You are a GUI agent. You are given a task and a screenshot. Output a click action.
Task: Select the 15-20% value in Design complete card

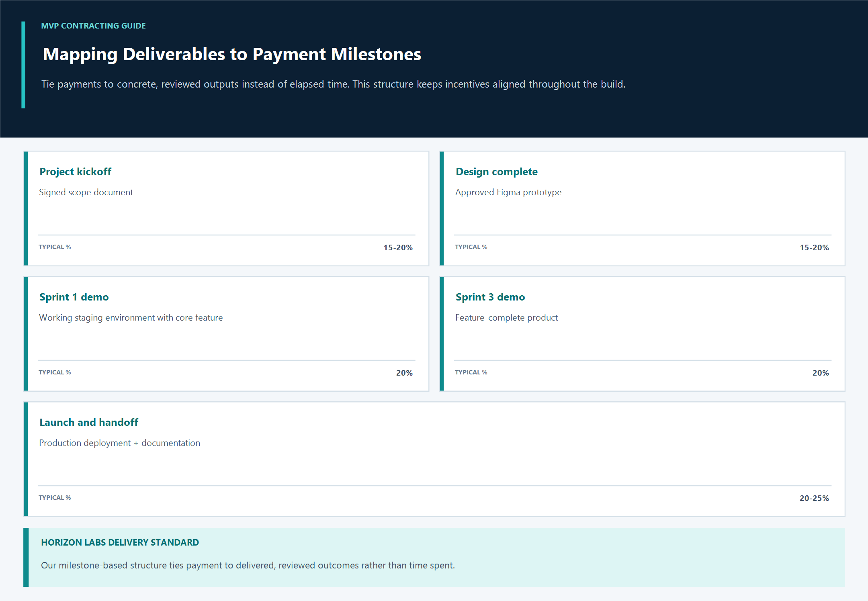(814, 247)
